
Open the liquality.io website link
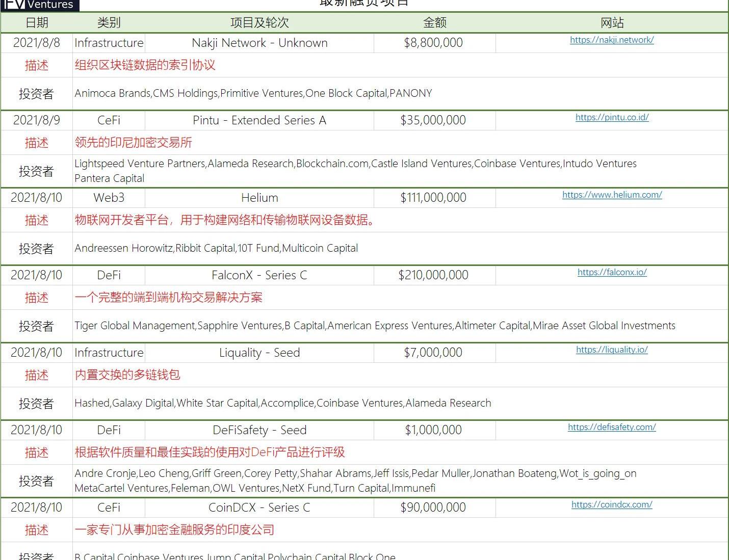pyautogui.click(x=612, y=350)
